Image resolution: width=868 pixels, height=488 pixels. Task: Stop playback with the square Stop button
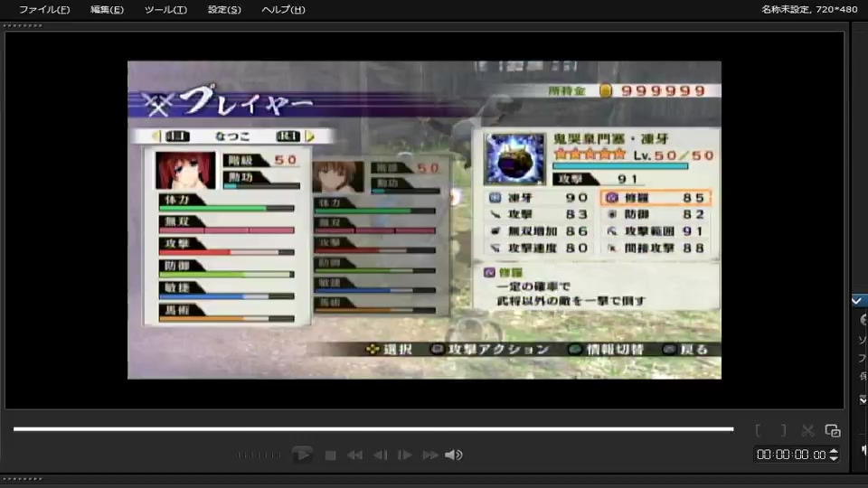[331, 455]
